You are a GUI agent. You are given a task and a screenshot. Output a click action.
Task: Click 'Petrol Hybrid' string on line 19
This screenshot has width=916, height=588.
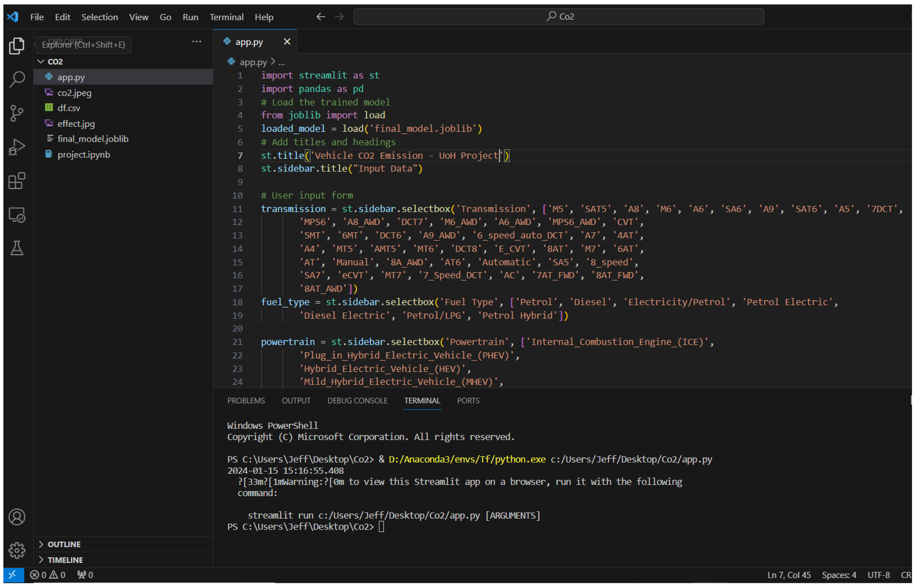click(x=518, y=315)
